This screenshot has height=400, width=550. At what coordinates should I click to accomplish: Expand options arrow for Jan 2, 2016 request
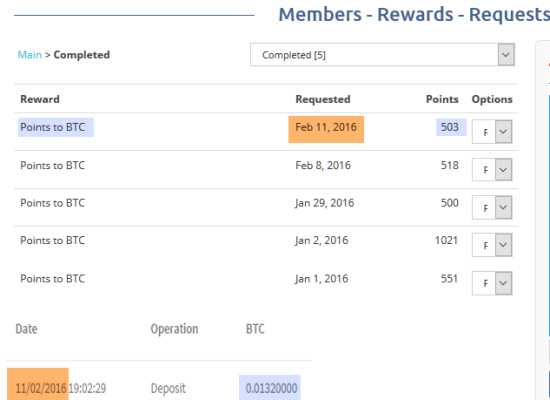(x=503, y=245)
